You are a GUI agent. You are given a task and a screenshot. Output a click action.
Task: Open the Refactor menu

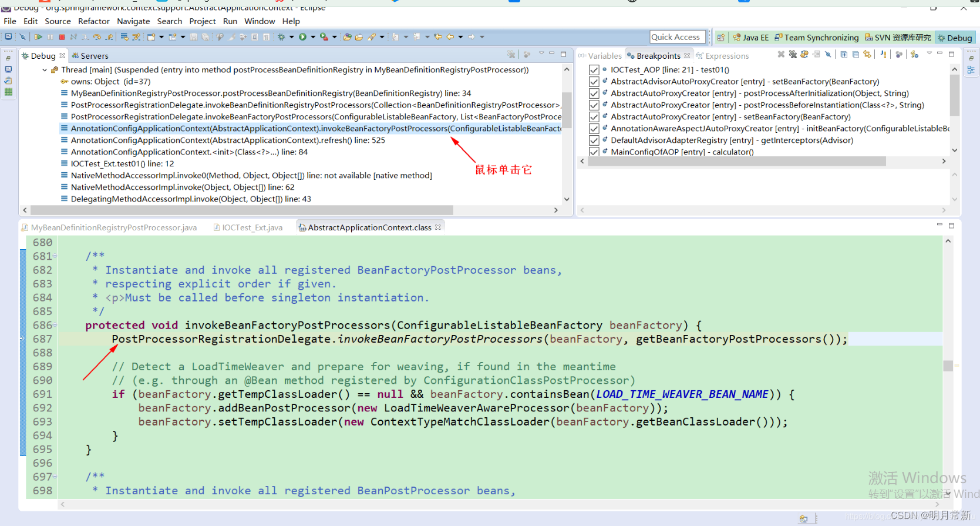click(x=94, y=21)
